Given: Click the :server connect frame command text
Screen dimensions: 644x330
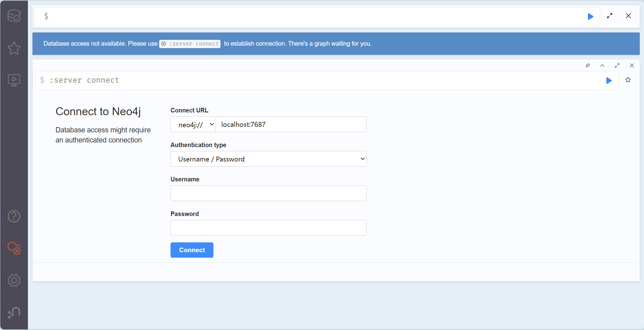Looking at the screenshot, I should click(x=84, y=80).
